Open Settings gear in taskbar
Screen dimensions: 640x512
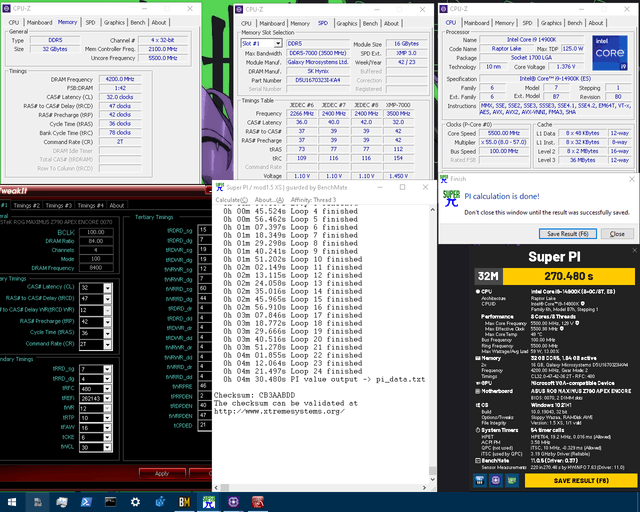pos(135,502)
